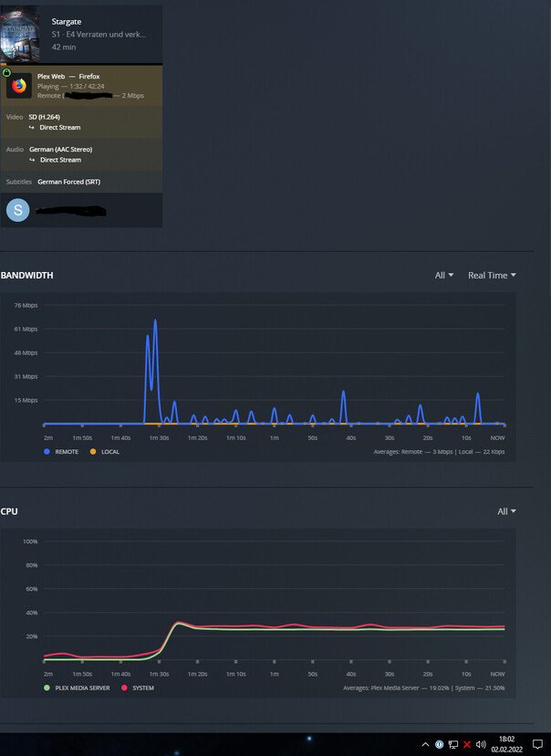This screenshot has width=551, height=756.
Task: Open the clock showing 18:02 02.02.2022
Action: point(506,744)
